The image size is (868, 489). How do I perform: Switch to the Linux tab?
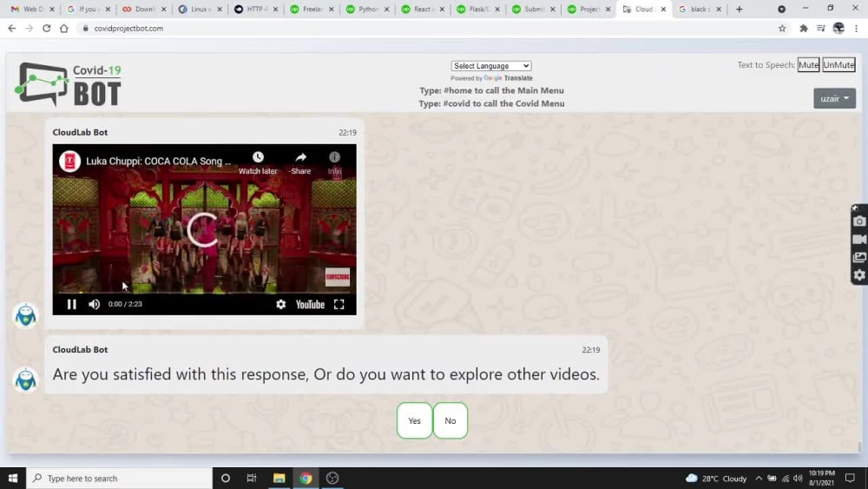pos(200,9)
